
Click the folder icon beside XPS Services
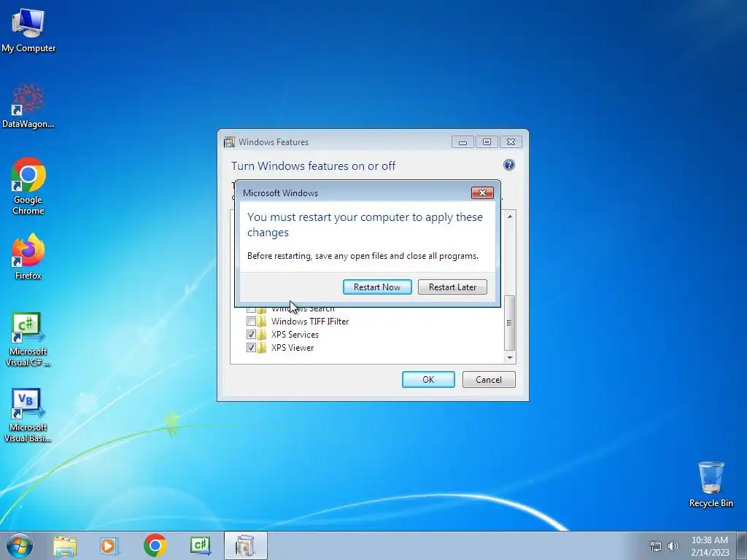262,334
